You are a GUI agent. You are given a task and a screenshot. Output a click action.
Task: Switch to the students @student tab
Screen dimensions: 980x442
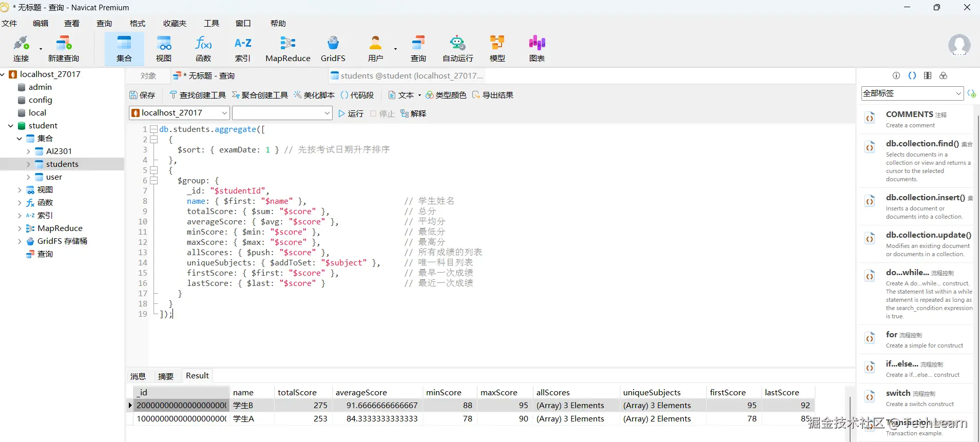pyautogui.click(x=407, y=76)
